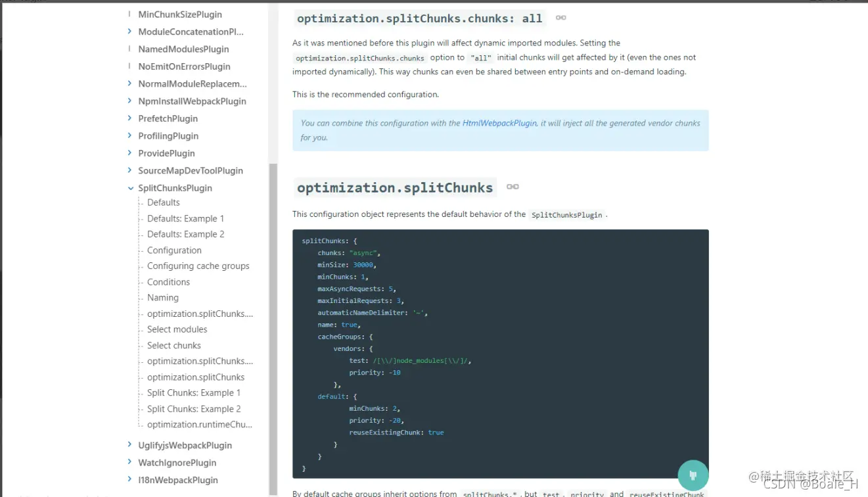Jump to the Configuration subsection
This screenshot has width=868, height=497.
pyautogui.click(x=174, y=250)
